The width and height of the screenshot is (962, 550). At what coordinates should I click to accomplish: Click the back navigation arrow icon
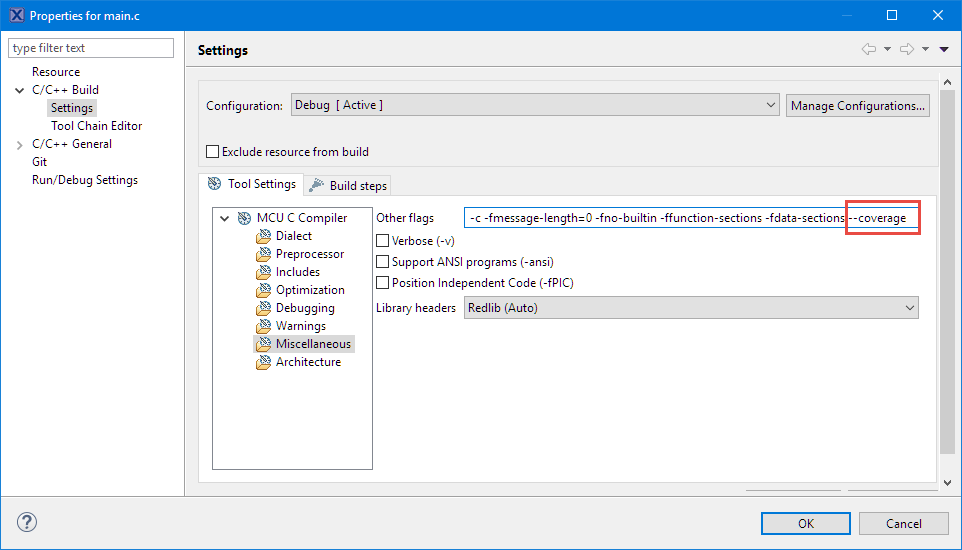[x=868, y=50]
